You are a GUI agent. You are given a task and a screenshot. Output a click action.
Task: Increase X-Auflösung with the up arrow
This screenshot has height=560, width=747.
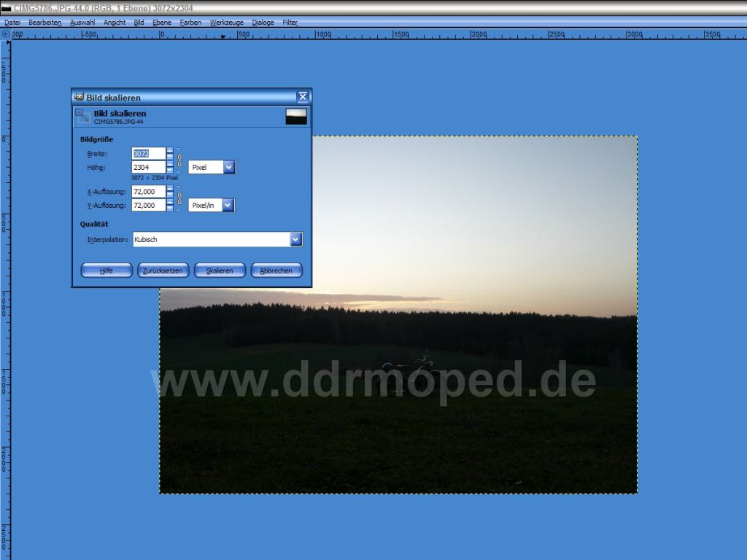click(x=170, y=188)
